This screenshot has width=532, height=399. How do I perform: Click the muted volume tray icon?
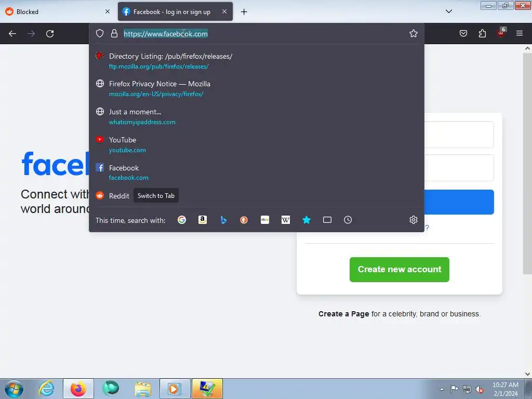pyautogui.click(x=480, y=389)
